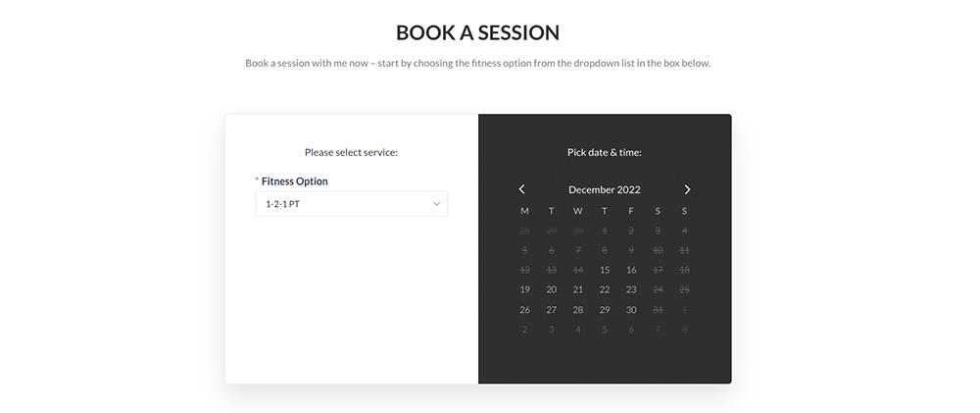
Task: Pick December 27 as the date
Action: [x=552, y=309]
